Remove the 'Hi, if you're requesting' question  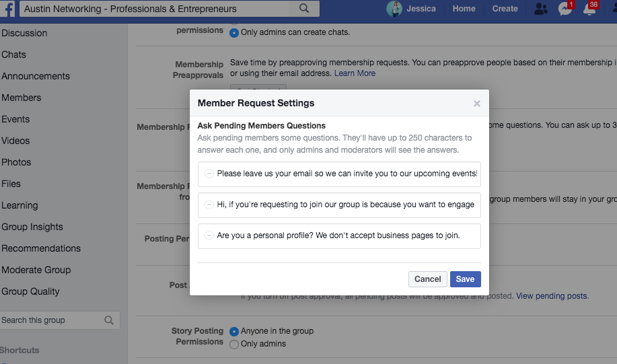point(209,205)
